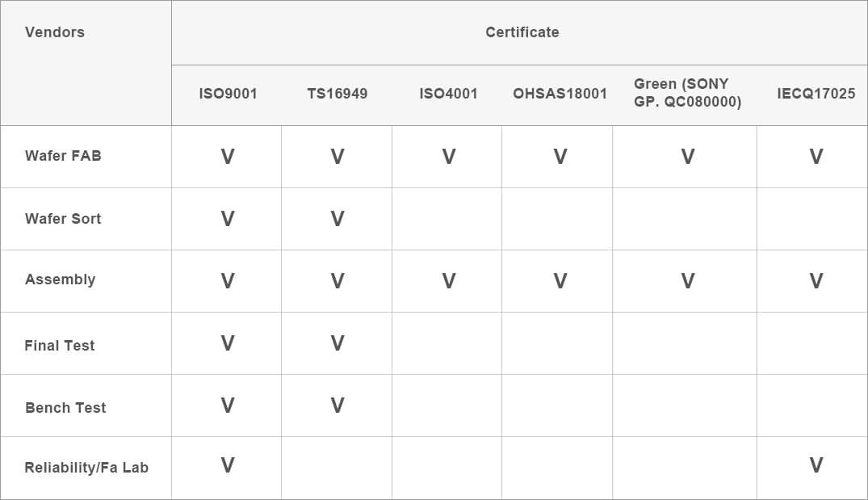
Task: Click Reliability/Fa Lab's IECQ17025 check mark
Action: 816,465
